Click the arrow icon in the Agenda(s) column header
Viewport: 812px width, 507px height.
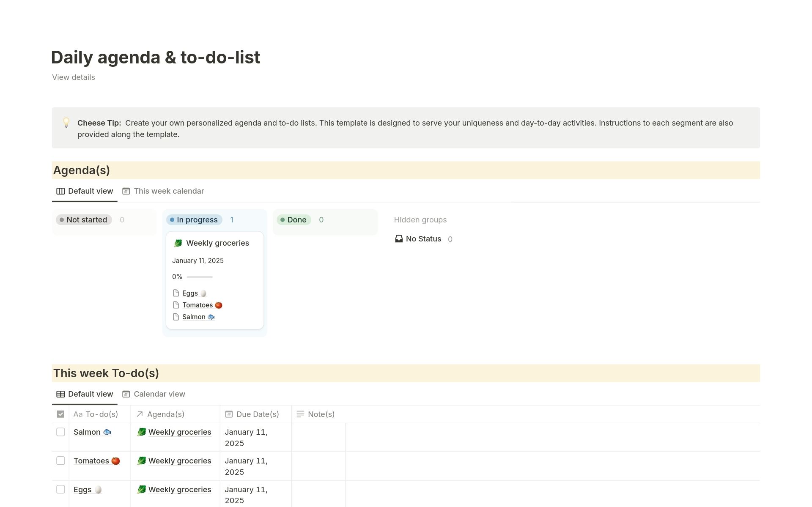point(140,414)
